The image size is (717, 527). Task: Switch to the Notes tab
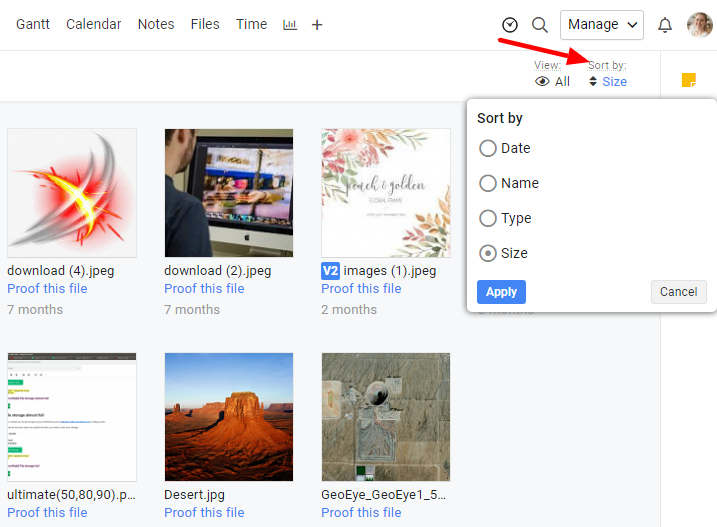[156, 24]
